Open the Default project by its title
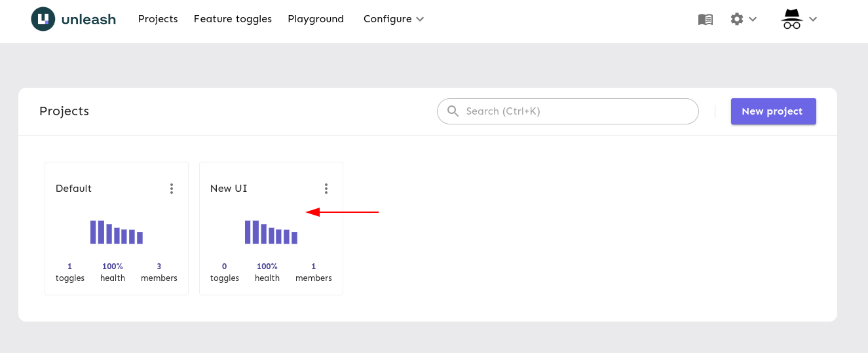The image size is (868, 353). click(74, 189)
